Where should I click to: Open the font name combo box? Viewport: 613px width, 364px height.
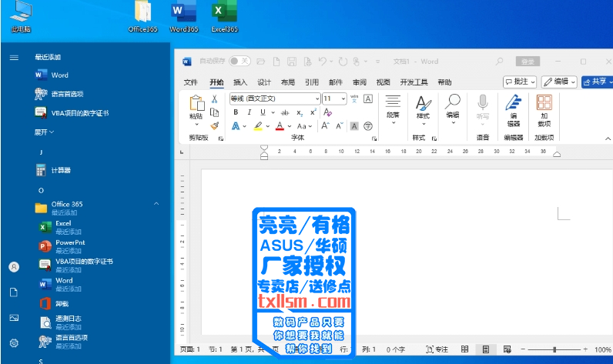coord(275,99)
